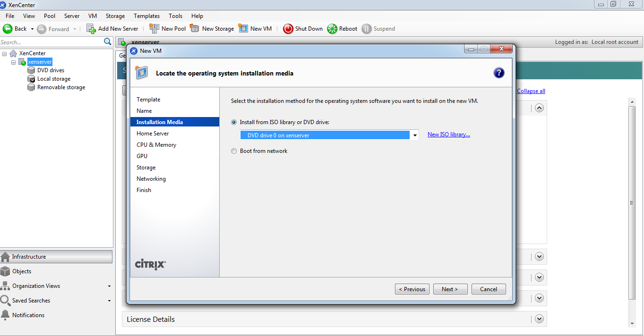This screenshot has height=336, width=644.
Task: Click the New VM toolbar icon
Action: (243, 28)
